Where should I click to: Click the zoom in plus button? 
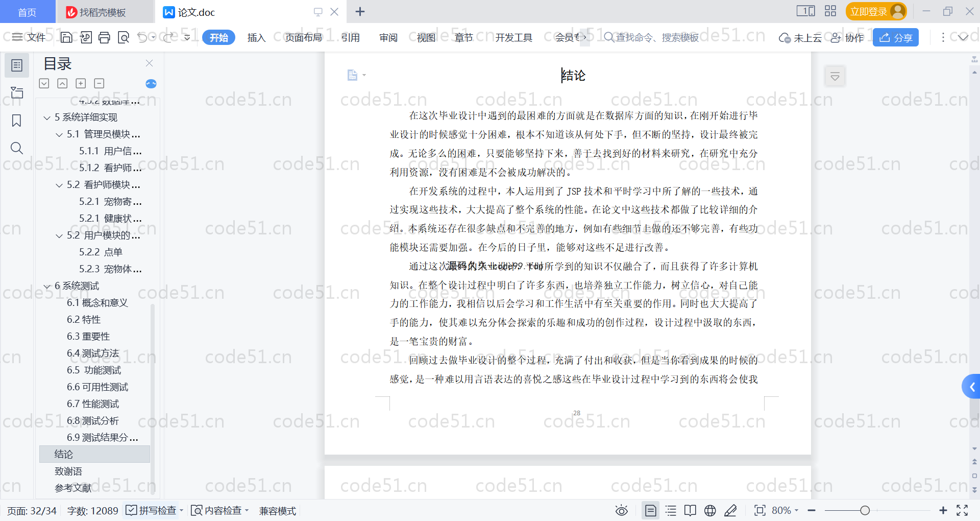click(943, 510)
